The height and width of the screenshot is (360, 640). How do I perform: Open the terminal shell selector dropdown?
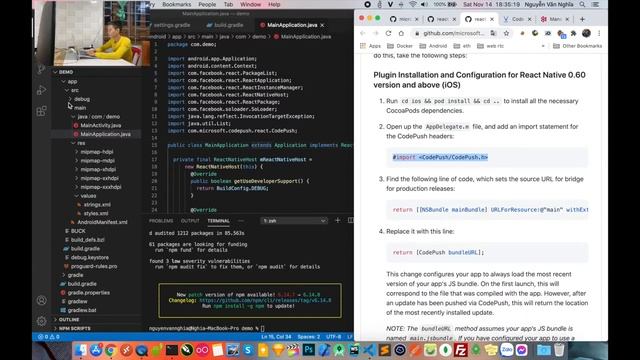(294, 220)
